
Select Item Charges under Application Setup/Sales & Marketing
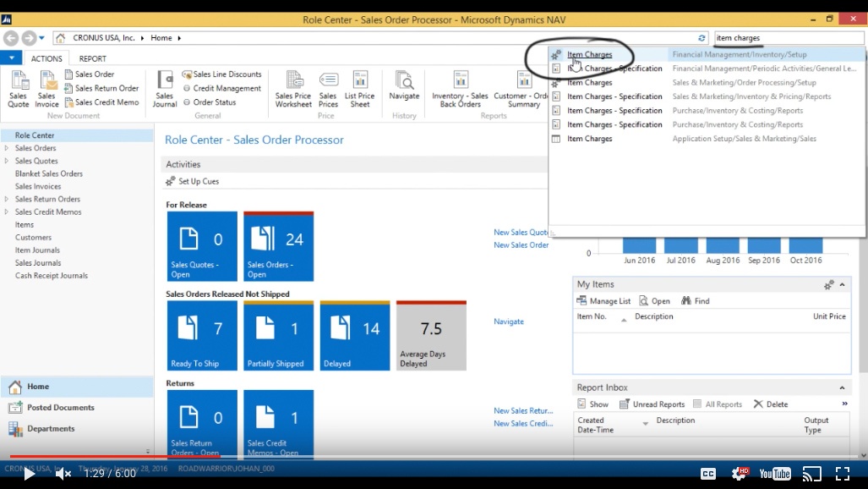tap(707, 139)
